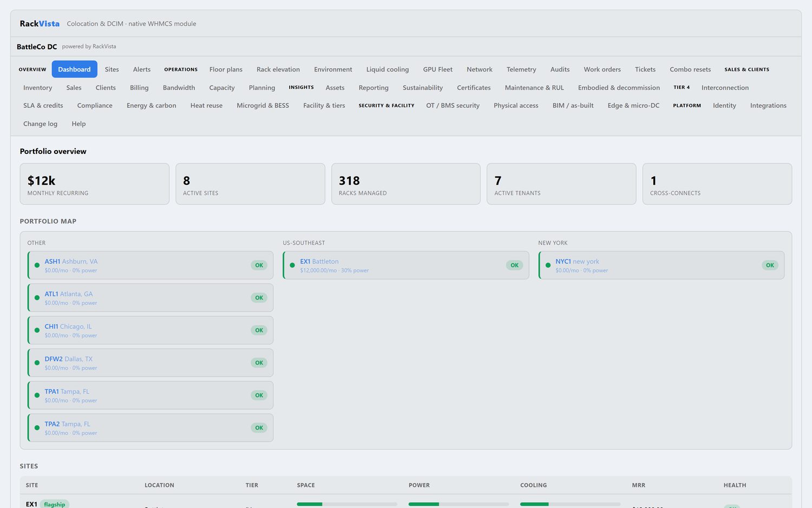Open NYC1 new york site
Image resolution: width=812 pixels, height=508 pixels.
tap(662, 265)
